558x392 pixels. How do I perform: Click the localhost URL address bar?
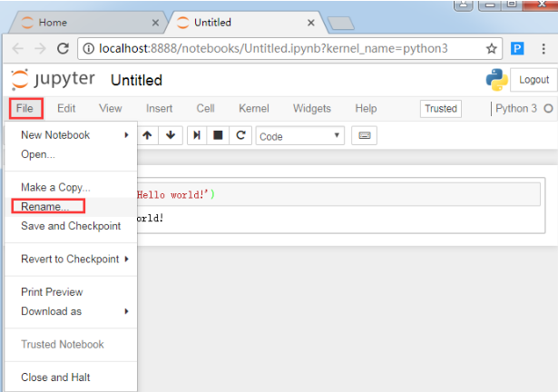(x=290, y=48)
